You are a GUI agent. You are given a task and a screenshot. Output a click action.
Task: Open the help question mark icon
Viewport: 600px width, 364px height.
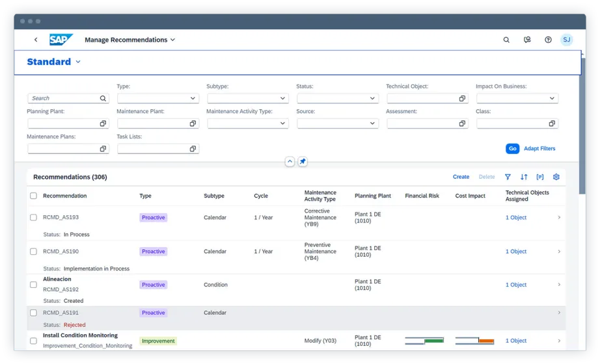[x=548, y=40]
